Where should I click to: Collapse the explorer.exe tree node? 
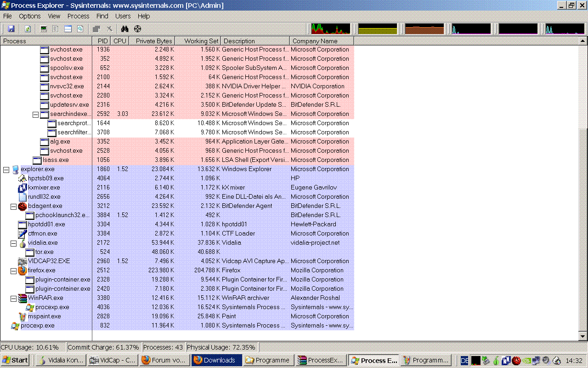pyautogui.click(x=6, y=170)
